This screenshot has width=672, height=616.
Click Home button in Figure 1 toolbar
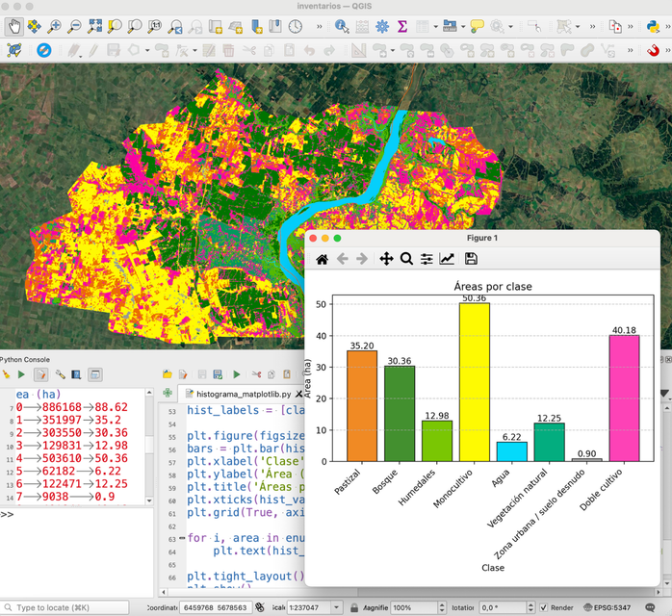pos(323,259)
